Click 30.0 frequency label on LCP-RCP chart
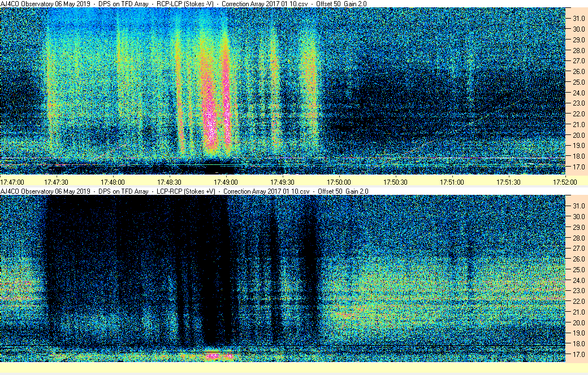Screen dimensions: 588x375 [x=578, y=216]
